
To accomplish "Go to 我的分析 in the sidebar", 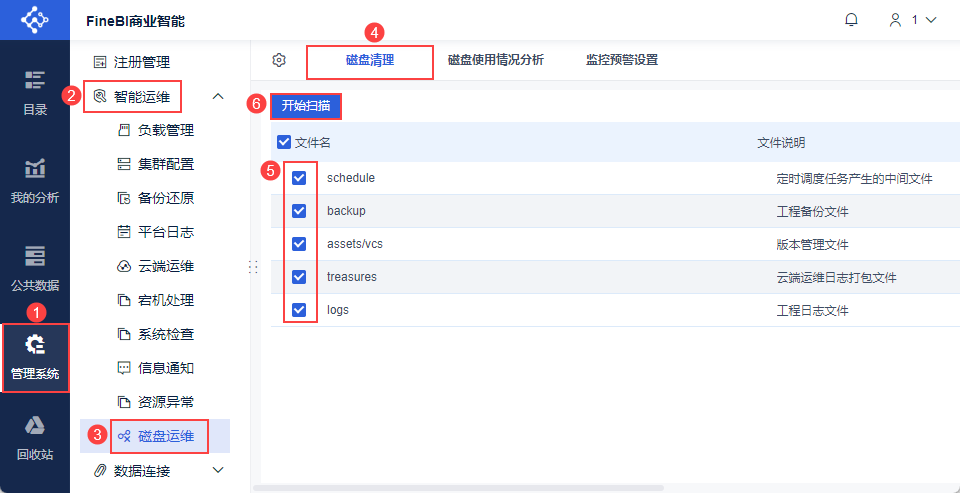I will tap(35, 181).
